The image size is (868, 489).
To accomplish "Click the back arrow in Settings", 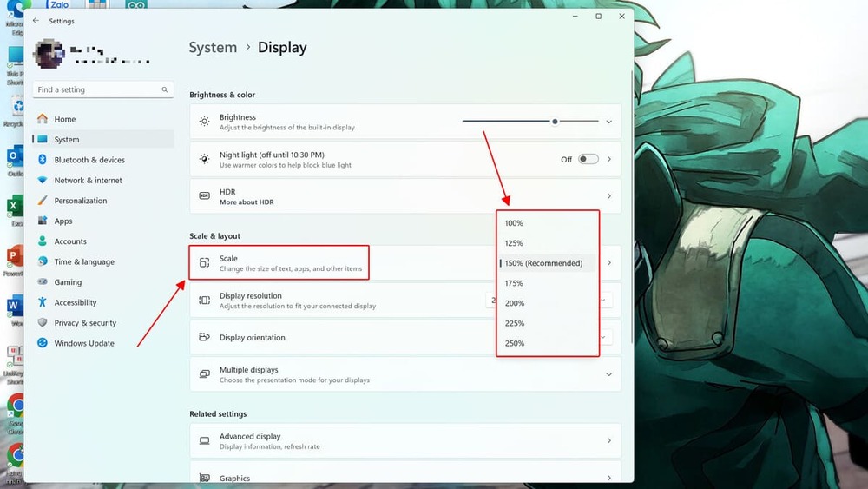I will [x=36, y=21].
